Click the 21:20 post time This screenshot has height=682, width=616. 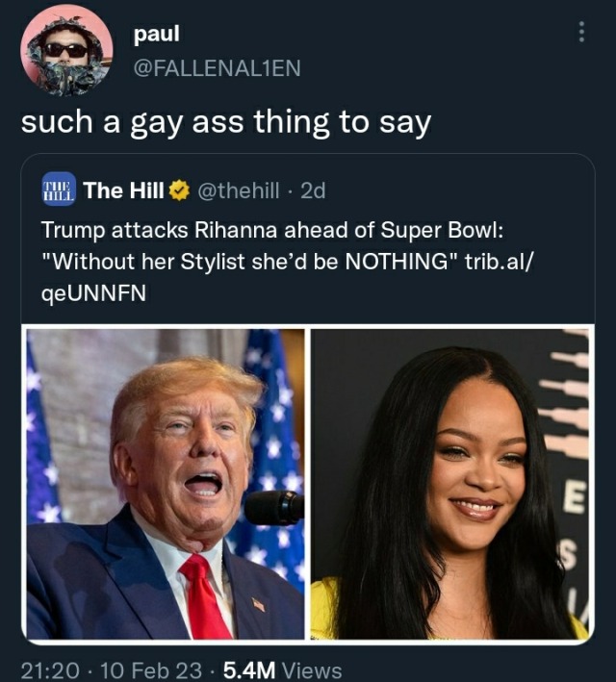coord(50,669)
